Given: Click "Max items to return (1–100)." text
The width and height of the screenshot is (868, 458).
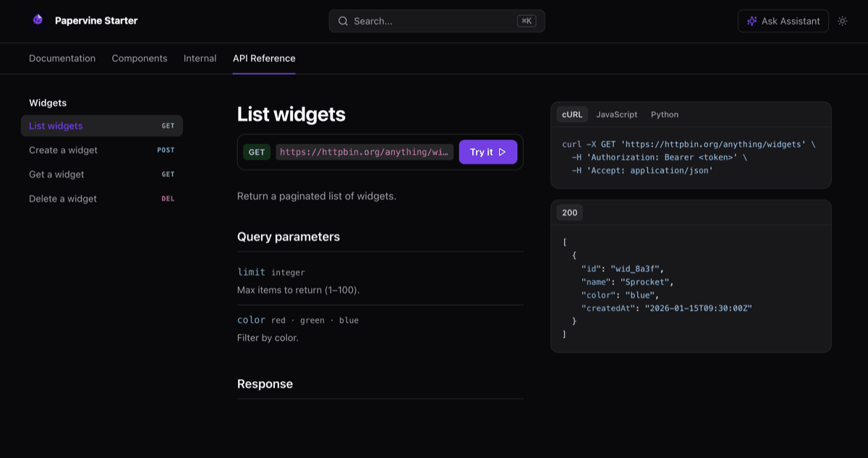Looking at the screenshot, I should click(x=299, y=290).
